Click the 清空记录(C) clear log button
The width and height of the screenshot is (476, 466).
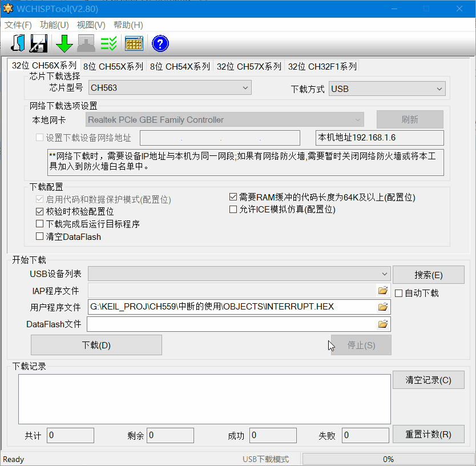(428, 380)
